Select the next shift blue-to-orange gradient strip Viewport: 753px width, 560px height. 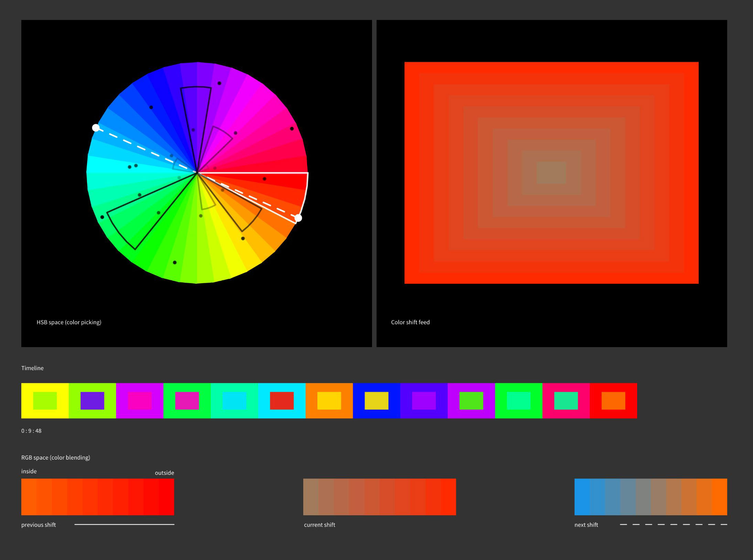[x=650, y=497]
